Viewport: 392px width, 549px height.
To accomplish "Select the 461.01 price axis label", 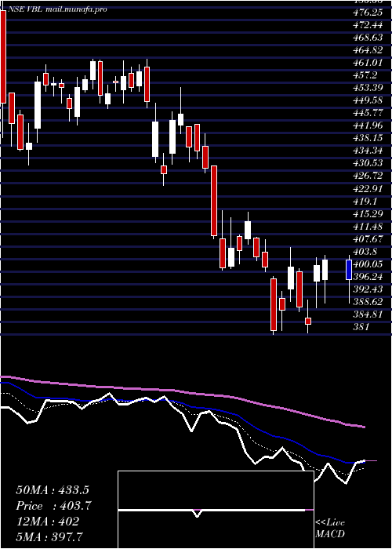I will [x=368, y=63].
